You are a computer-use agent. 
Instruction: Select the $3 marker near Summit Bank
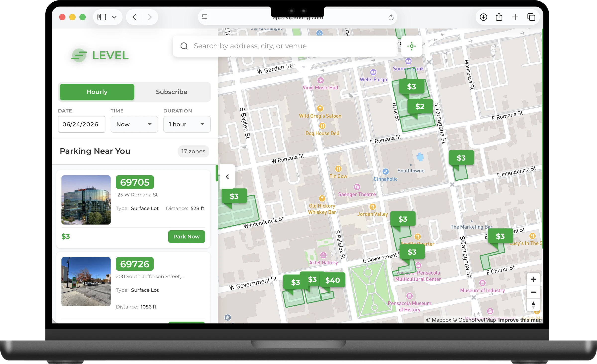pyautogui.click(x=411, y=87)
